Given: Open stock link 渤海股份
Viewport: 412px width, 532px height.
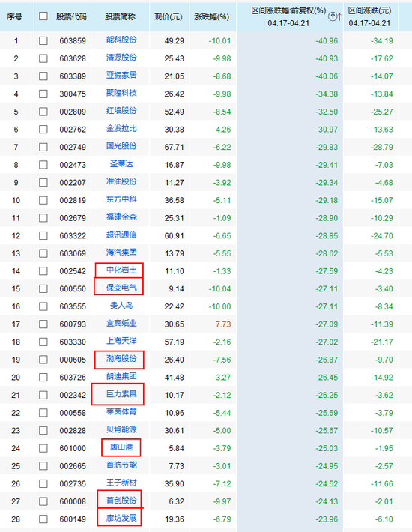Looking at the screenshot, I should (x=121, y=359).
